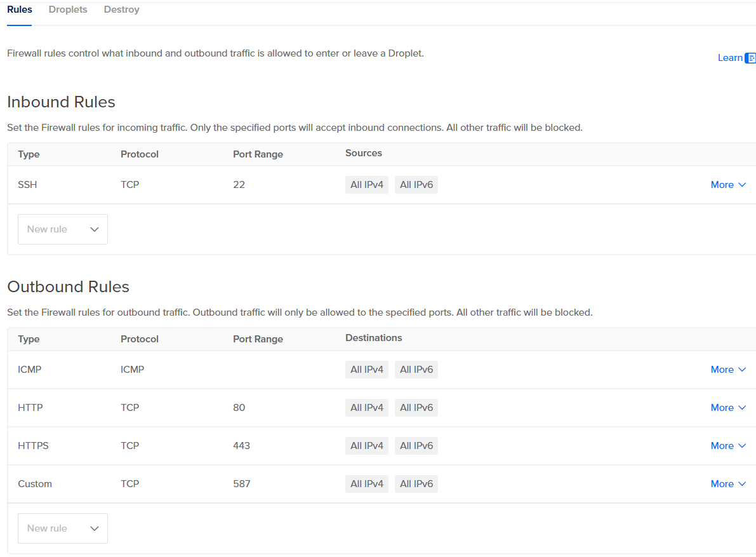Click the All IPv4 tag in SSH row
This screenshot has height=557, width=756.
(x=367, y=185)
